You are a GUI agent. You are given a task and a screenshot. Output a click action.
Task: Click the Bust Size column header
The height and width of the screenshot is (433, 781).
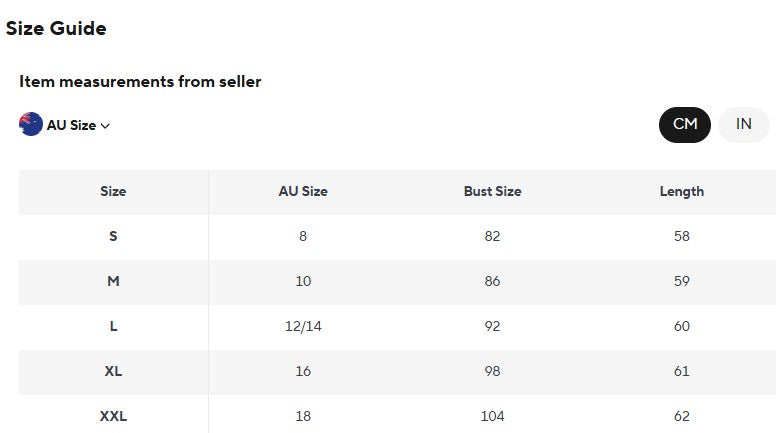(x=493, y=191)
